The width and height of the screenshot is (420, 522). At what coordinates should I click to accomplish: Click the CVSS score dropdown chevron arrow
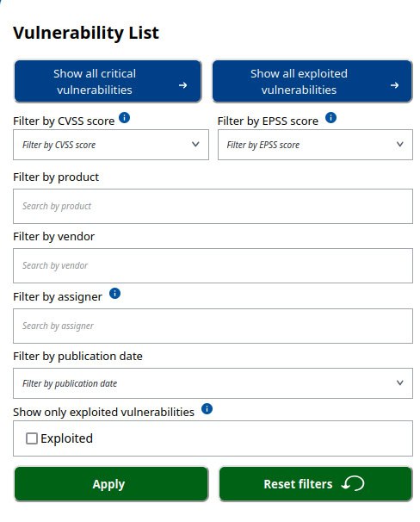195,144
